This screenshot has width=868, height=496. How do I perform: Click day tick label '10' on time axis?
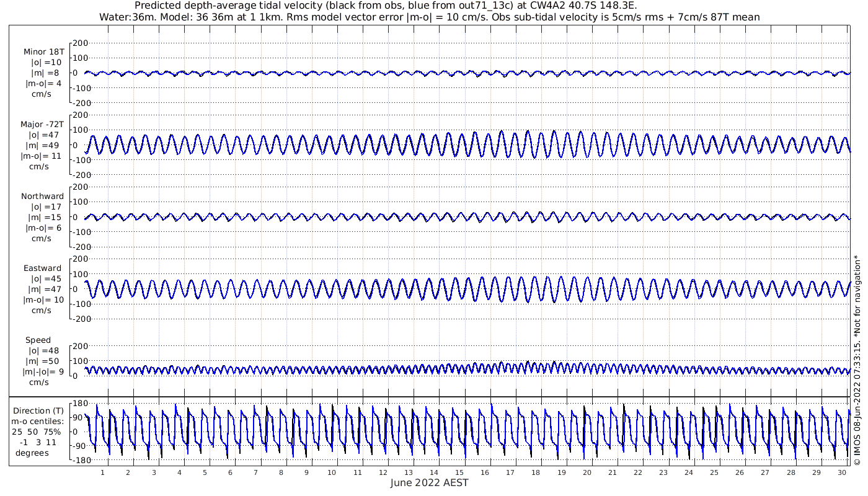[x=332, y=472]
